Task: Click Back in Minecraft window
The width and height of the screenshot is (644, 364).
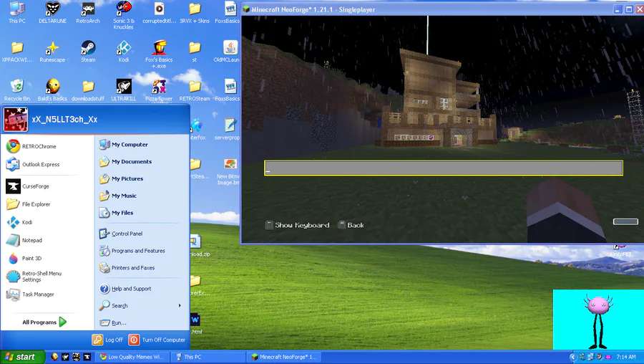Action: 351,226
